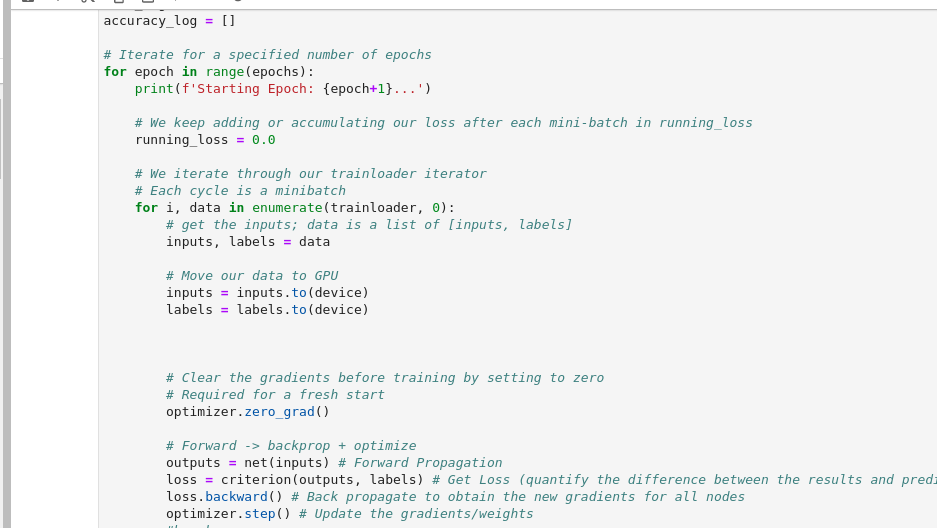The image size is (937, 528).
Task: Click the 'Forward -> backprop + optimize' comment
Action: 291,446
